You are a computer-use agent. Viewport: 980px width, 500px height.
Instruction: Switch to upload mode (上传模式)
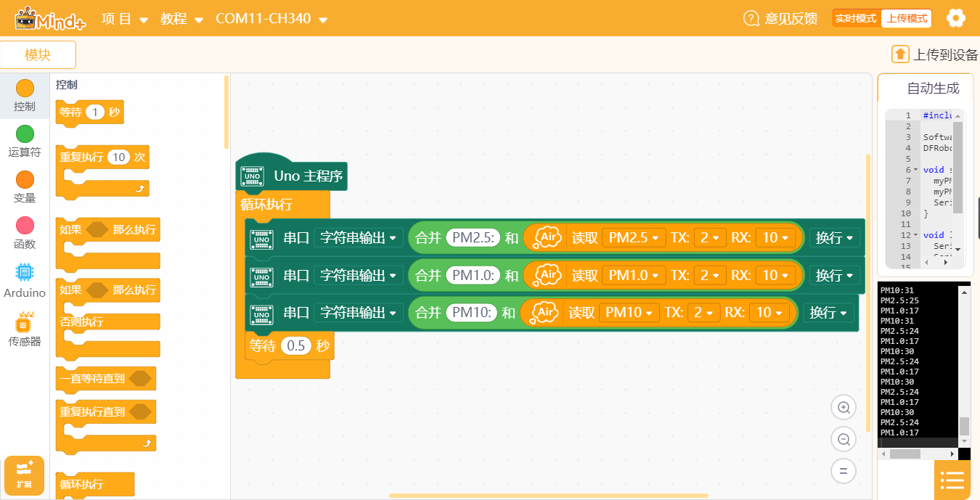(x=907, y=19)
